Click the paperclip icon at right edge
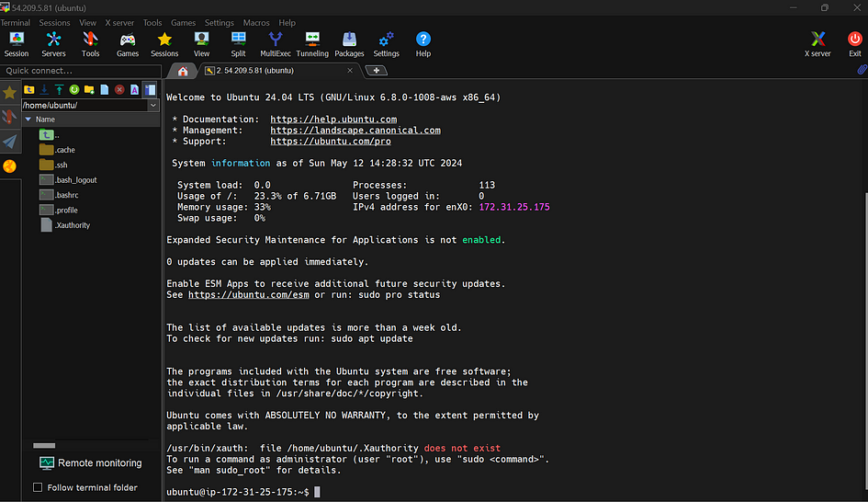 862,70
